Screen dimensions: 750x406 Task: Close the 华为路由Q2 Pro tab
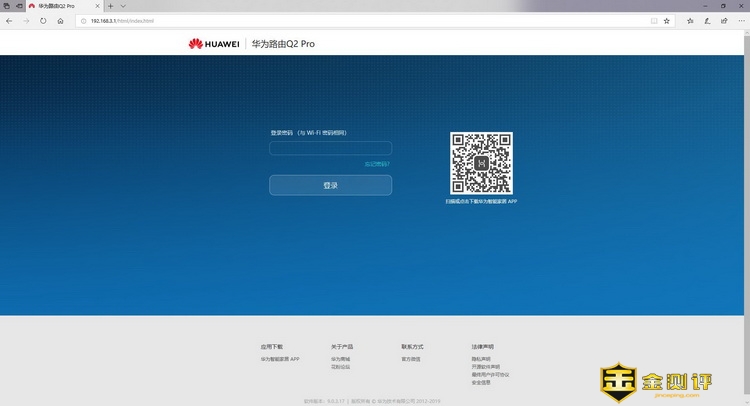[98, 6]
